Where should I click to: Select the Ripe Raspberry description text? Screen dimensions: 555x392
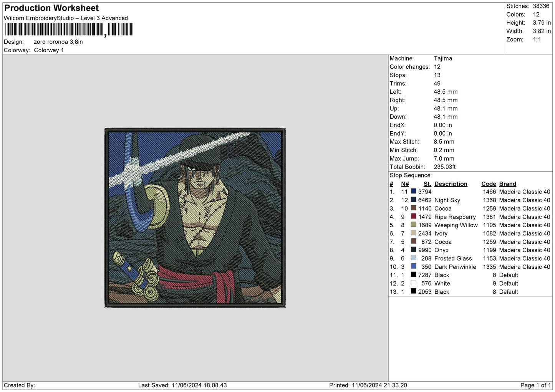click(x=455, y=217)
